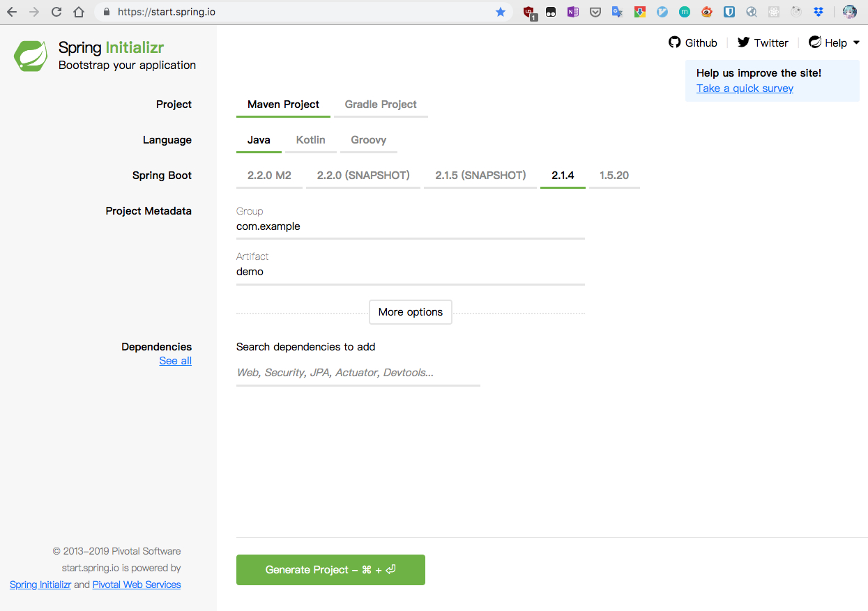Open the Dropbox extension icon
Screen dimensions: 868x611
[x=818, y=12]
